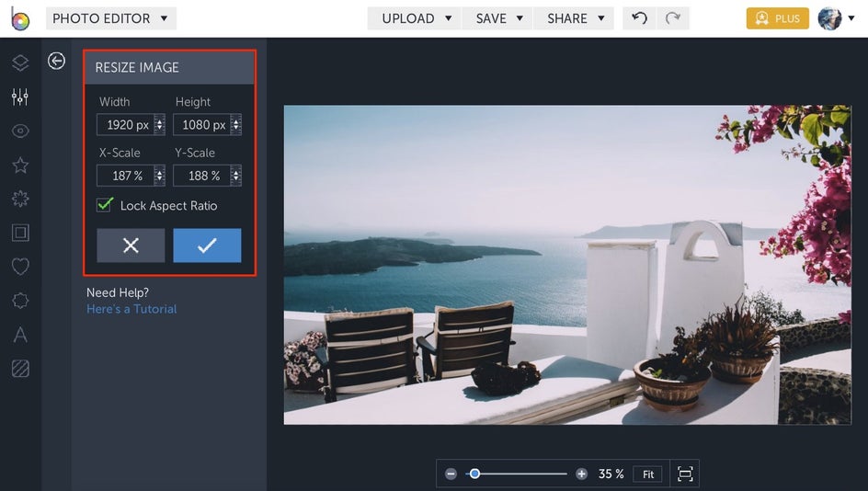Select the Text tool A icon
Screen dimensions: 868x491
(x=20, y=335)
